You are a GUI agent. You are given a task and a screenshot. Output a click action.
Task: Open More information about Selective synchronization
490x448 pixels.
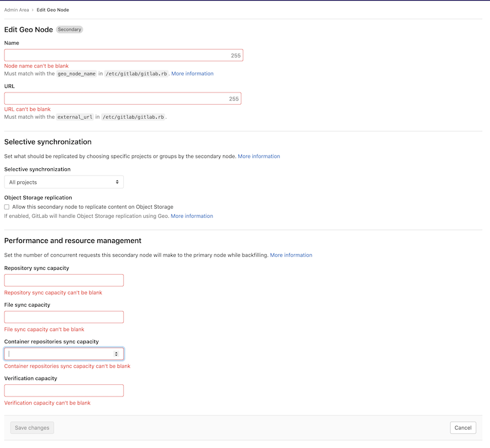click(x=259, y=156)
